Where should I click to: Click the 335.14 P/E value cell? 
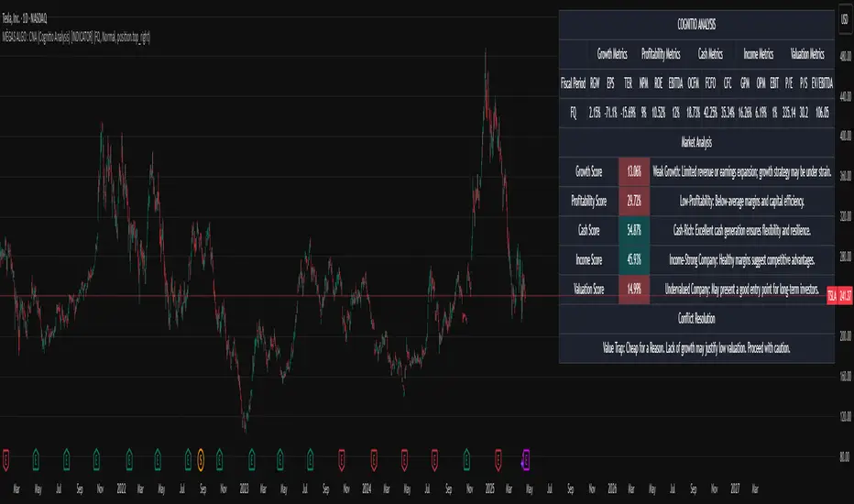click(789, 113)
